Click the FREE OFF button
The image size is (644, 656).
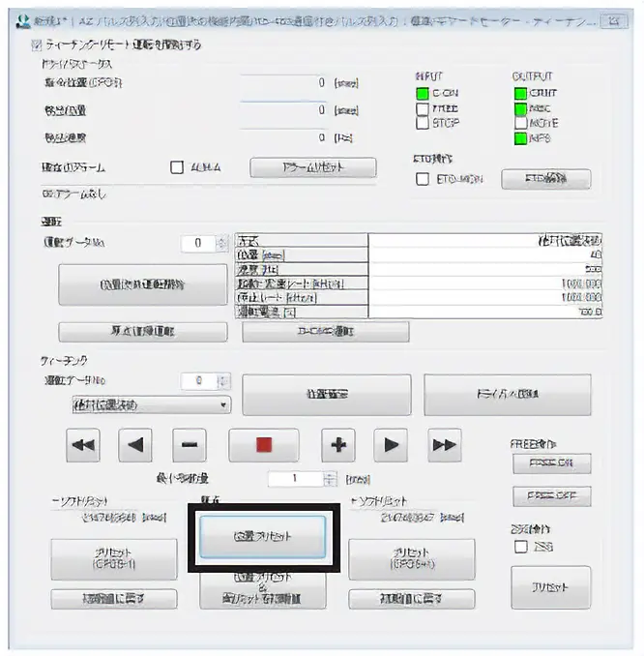(552, 496)
